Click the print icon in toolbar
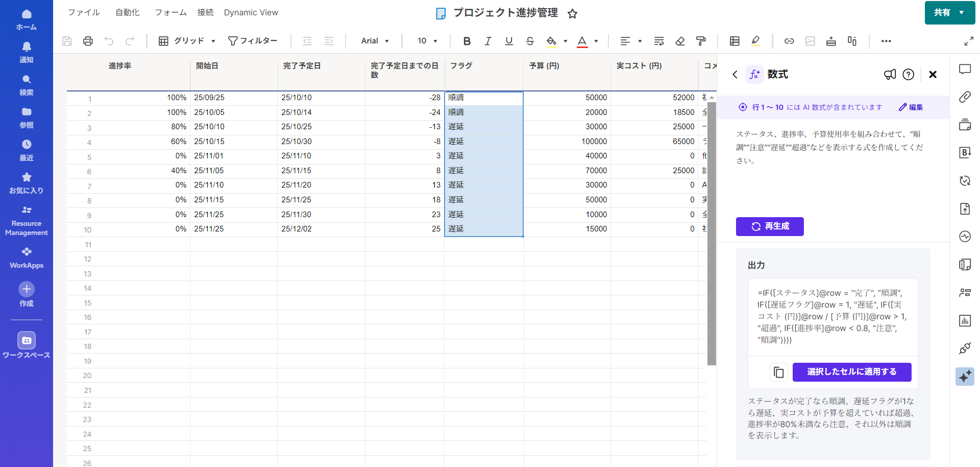 click(x=88, y=41)
